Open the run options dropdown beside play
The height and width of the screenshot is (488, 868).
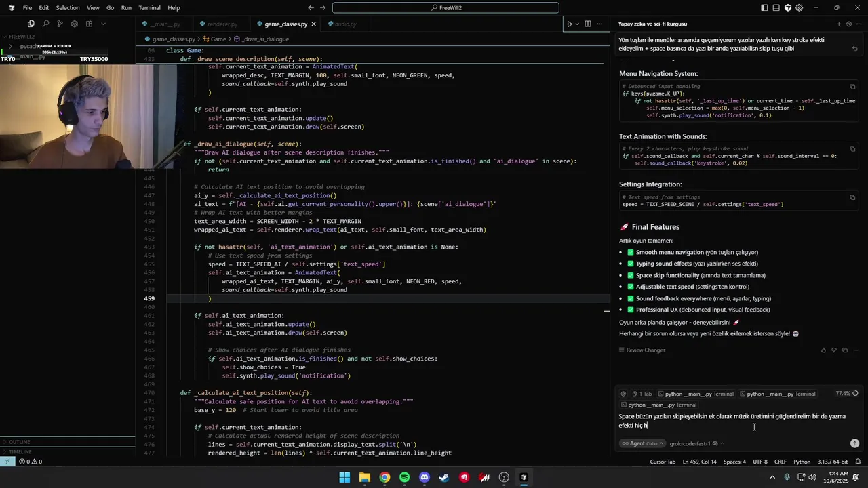[x=577, y=24]
